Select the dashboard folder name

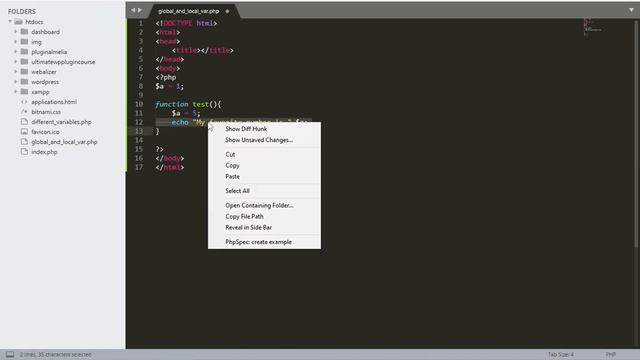coord(45,31)
